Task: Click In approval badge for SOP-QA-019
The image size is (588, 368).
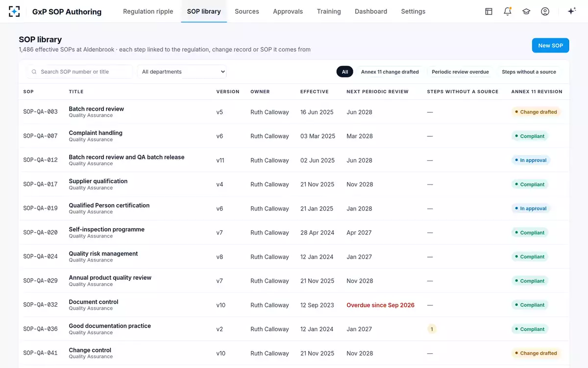Action: tap(531, 209)
